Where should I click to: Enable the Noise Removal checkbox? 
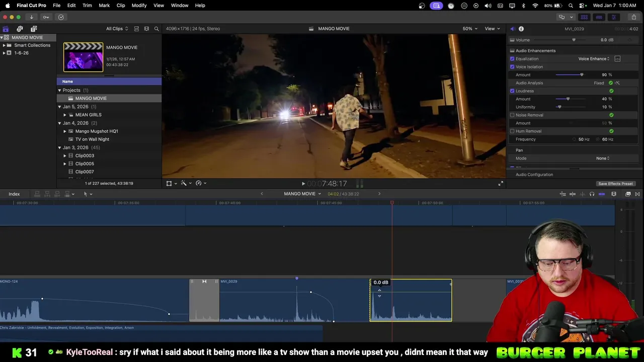tap(512, 115)
